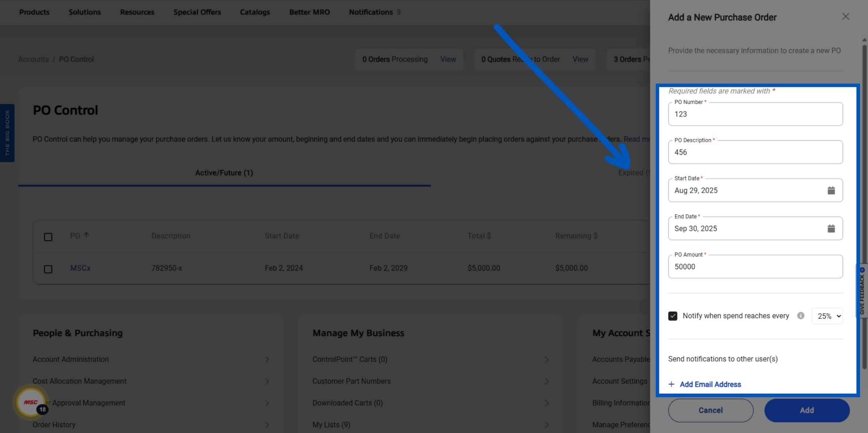Open the 25% notification threshold dropdown
Screen dimensions: 868x433
pyautogui.click(x=827, y=316)
